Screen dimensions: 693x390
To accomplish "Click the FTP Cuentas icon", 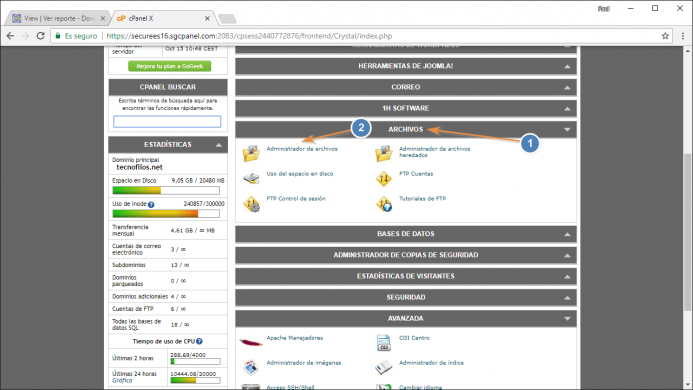I will 384,179.
